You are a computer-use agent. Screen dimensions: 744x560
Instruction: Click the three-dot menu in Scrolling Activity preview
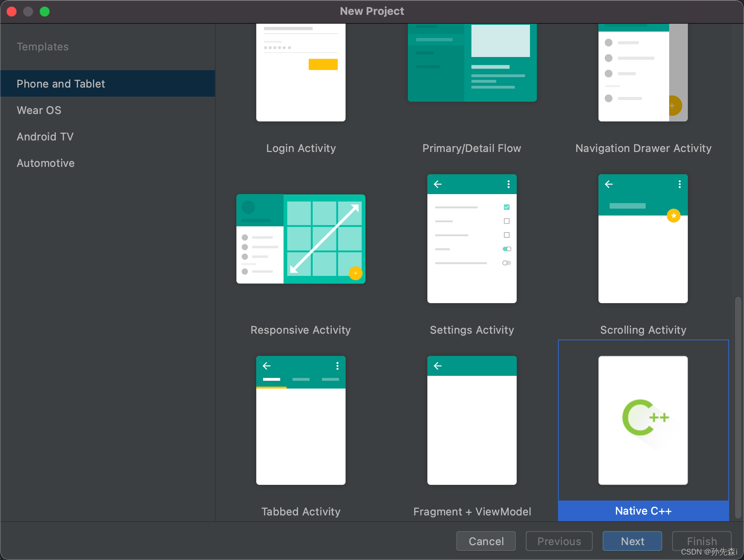coord(680,184)
